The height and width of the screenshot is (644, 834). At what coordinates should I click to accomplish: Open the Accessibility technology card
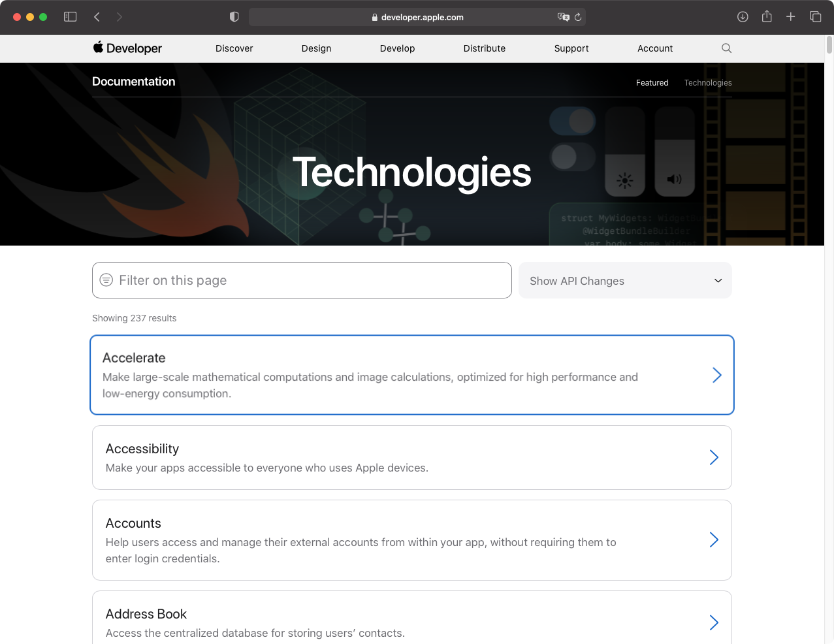412,457
